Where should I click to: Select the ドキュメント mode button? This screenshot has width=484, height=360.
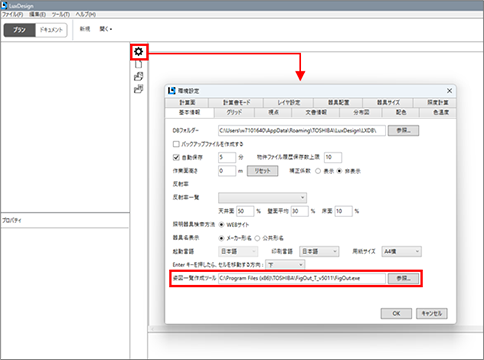[x=51, y=30]
